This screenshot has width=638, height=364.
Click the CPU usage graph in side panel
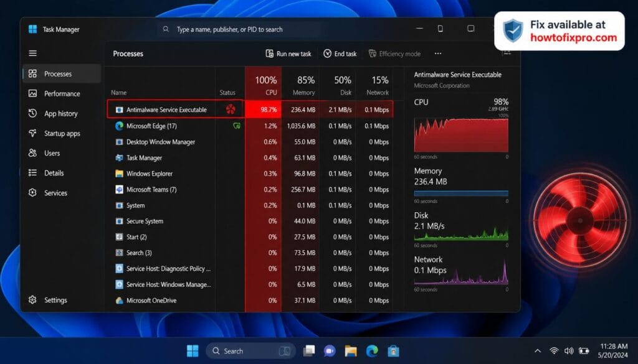461,135
